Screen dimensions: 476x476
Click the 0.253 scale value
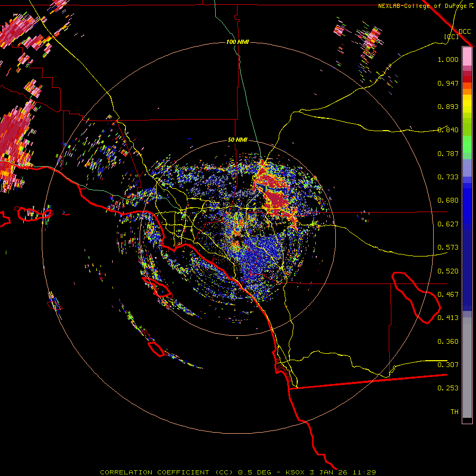pyautogui.click(x=448, y=388)
